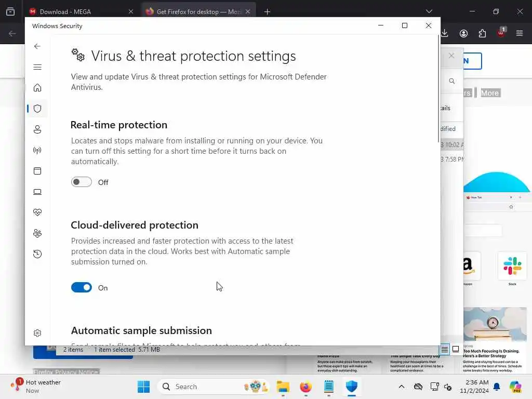Open Firewall & network protection sidebar icon

[x=37, y=150]
